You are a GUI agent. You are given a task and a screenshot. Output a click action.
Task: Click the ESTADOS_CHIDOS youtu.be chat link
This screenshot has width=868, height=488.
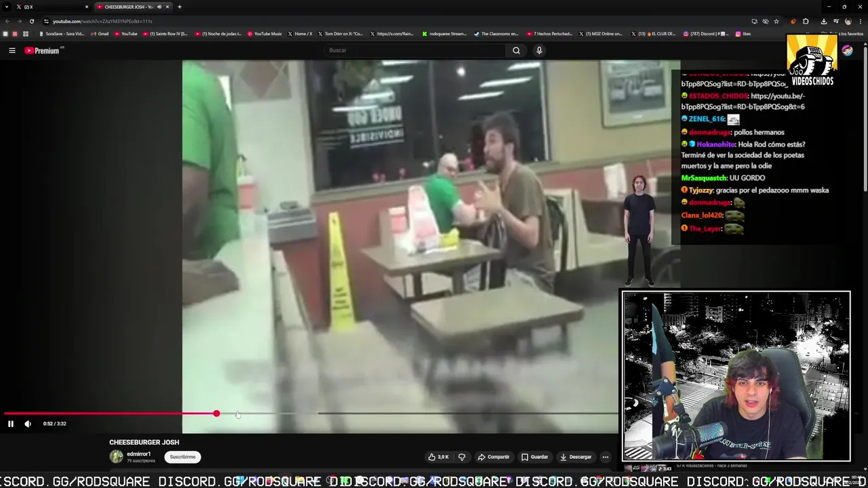point(743,101)
